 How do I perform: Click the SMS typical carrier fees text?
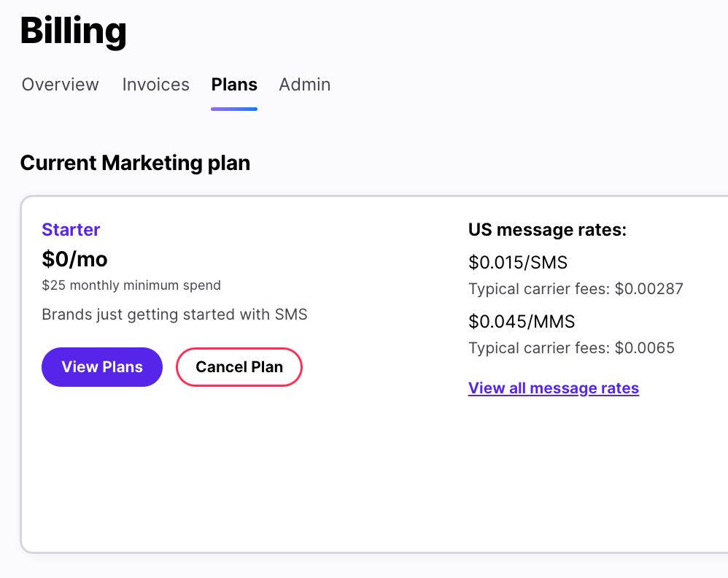coord(576,289)
